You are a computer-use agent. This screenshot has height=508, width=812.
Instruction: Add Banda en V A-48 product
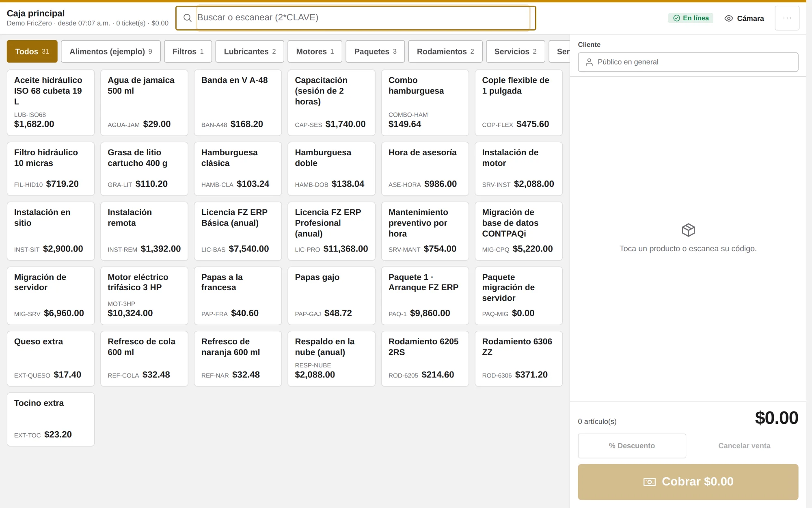(x=238, y=102)
